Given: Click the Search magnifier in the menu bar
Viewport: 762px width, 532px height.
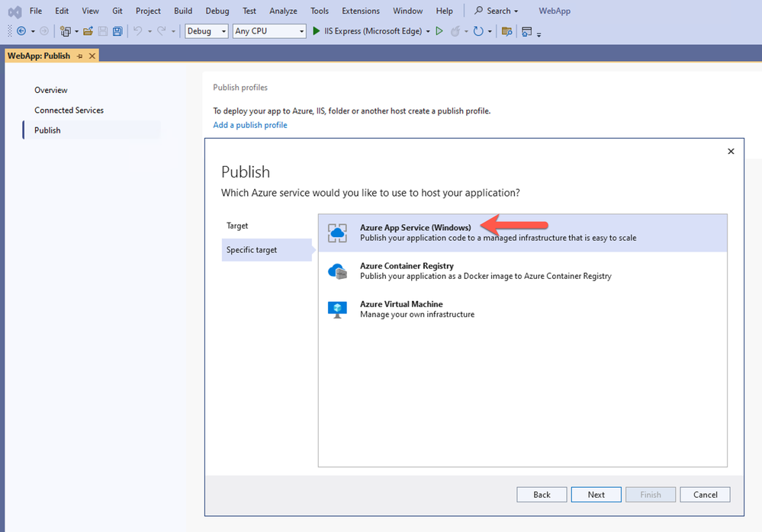Looking at the screenshot, I should click(x=479, y=10).
